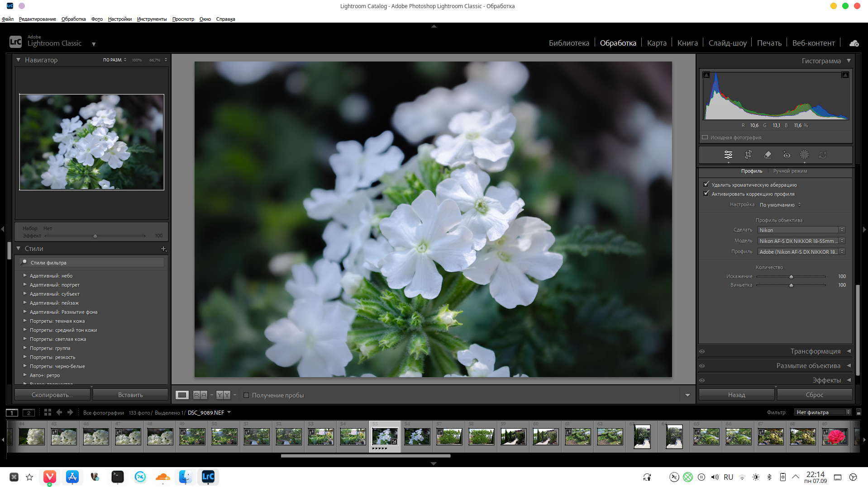Click the Скопировать button
The image size is (868, 487).
(52, 395)
